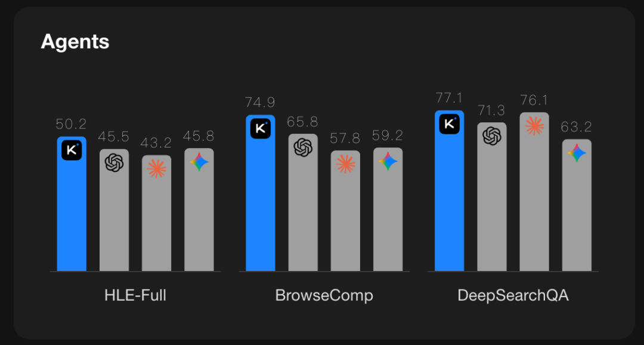The image size is (644, 345).
Task: Click the Gemini sparkle icon in DeepSearchQA
Action: (x=577, y=153)
